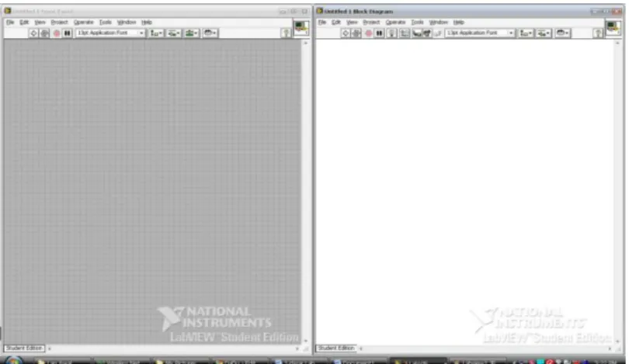Open Project menu in Block Diagram
Image resolution: width=629 pixels, height=364 pixels.
371,22
